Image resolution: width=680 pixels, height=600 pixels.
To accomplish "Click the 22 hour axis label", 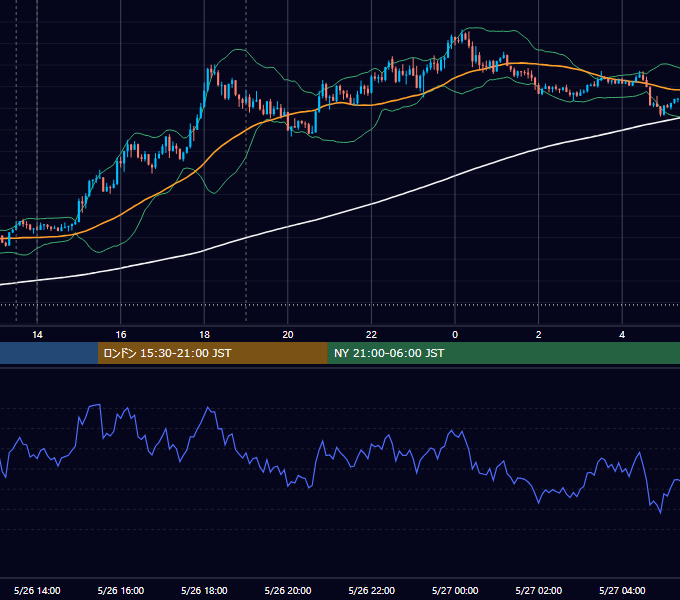I will [x=371, y=335].
